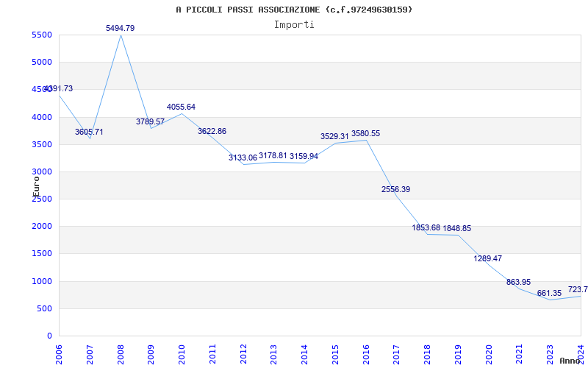Click the Anno x-axis title
The width and height of the screenshot is (588, 368).
[570, 361]
